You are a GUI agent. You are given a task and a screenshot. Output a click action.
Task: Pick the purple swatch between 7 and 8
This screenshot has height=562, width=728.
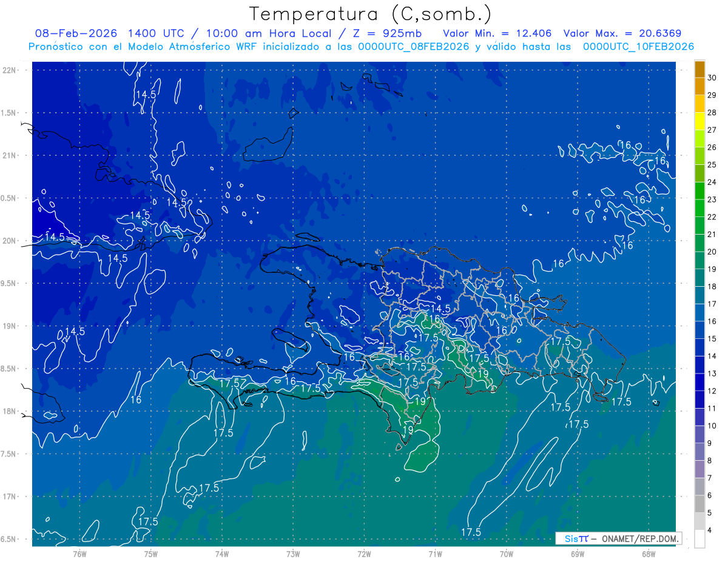tap(699, 469)
